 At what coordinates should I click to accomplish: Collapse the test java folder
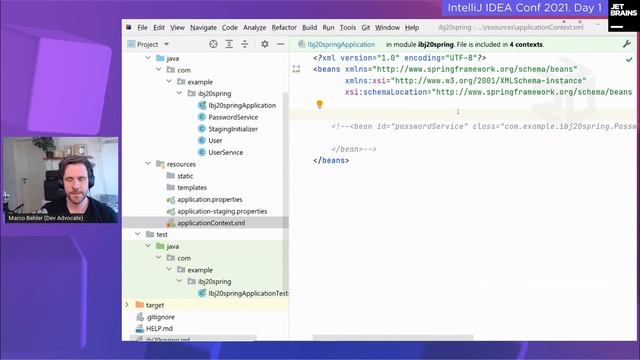148,246
